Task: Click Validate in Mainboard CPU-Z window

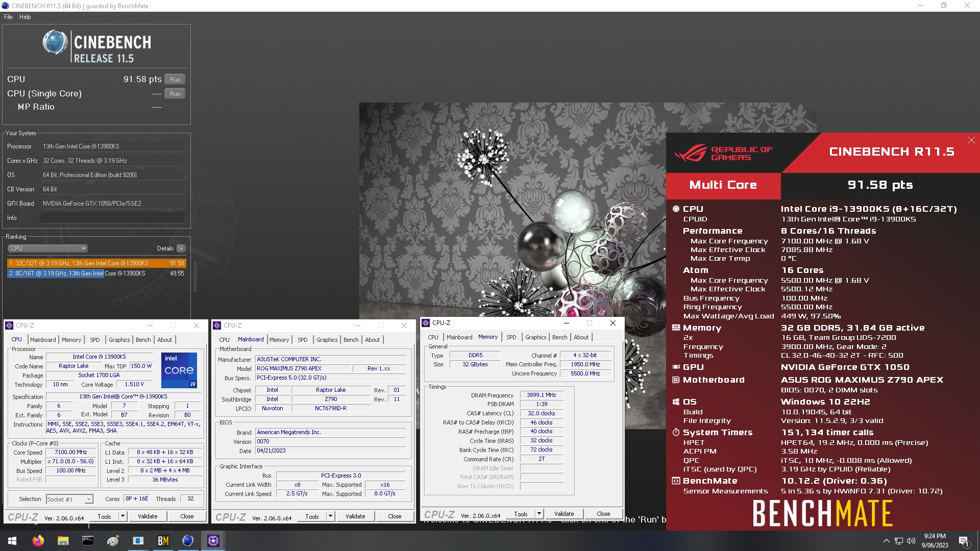Action: [355, 516]
